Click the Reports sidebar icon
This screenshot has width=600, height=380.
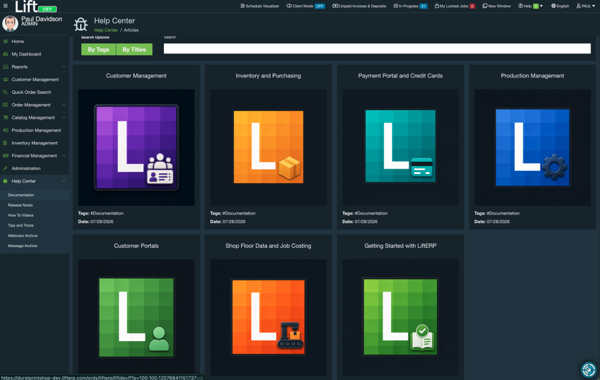coord(5,67)
